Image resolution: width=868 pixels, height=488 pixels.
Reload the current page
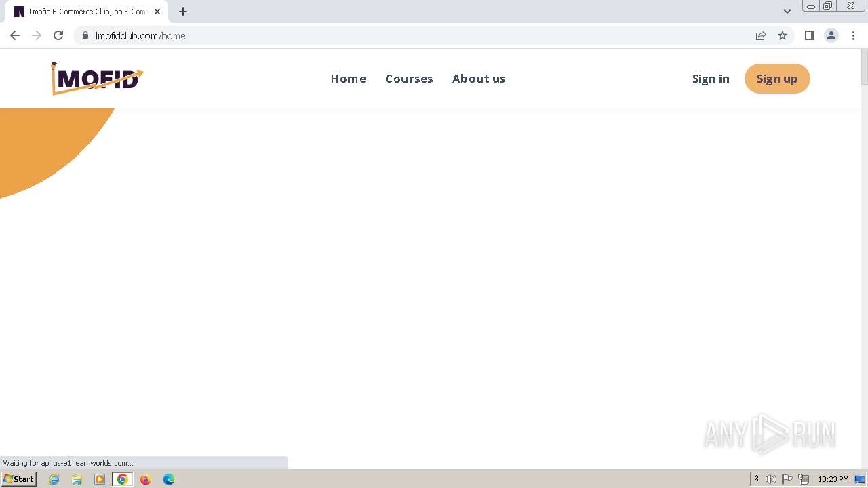click(58, 35)
